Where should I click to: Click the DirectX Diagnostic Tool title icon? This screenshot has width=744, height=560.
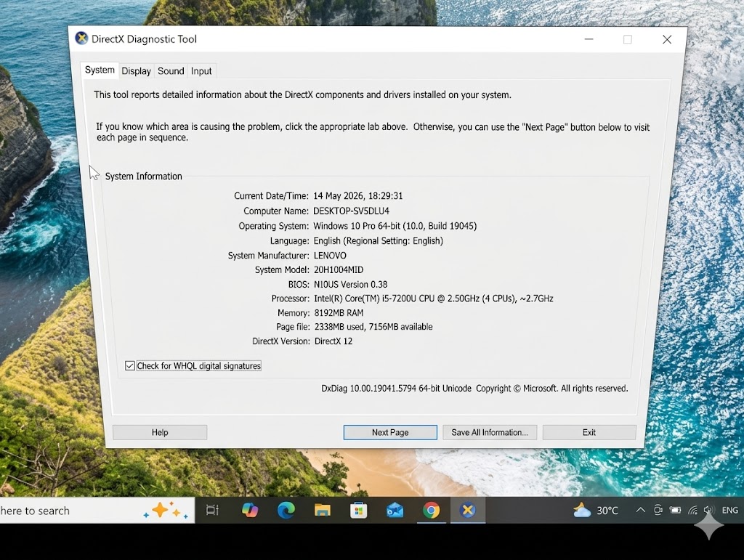[81, 38]
